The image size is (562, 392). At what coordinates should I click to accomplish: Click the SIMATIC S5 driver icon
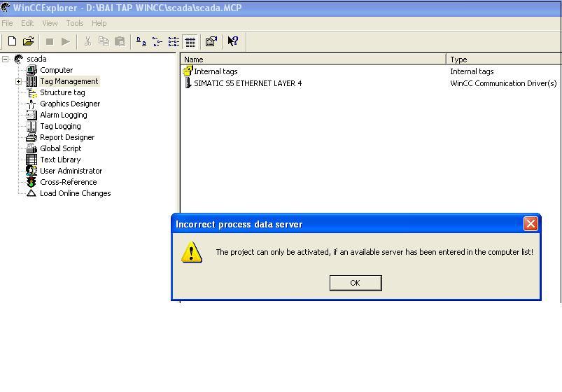click(188, 83)
